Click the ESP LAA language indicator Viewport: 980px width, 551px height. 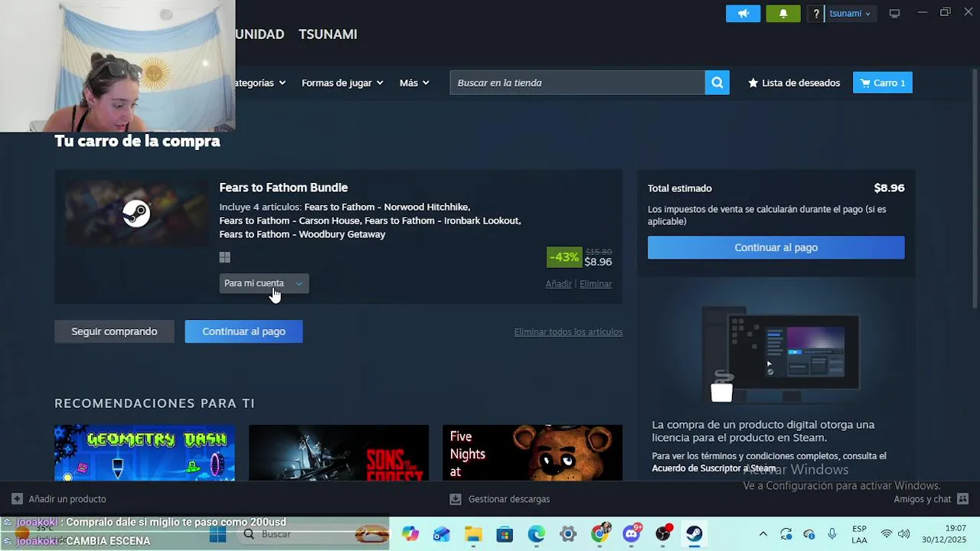click(860, 534)
